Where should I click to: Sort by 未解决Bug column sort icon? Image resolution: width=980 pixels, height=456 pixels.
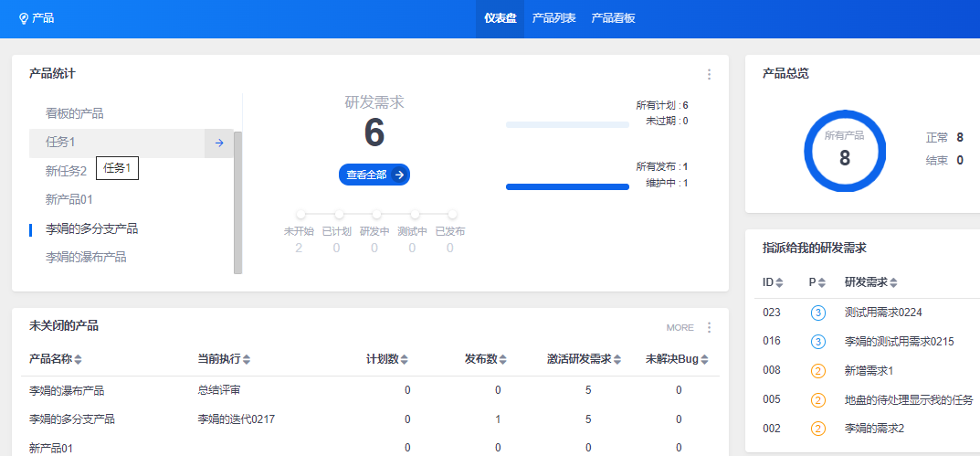click(x=706, y=359)
